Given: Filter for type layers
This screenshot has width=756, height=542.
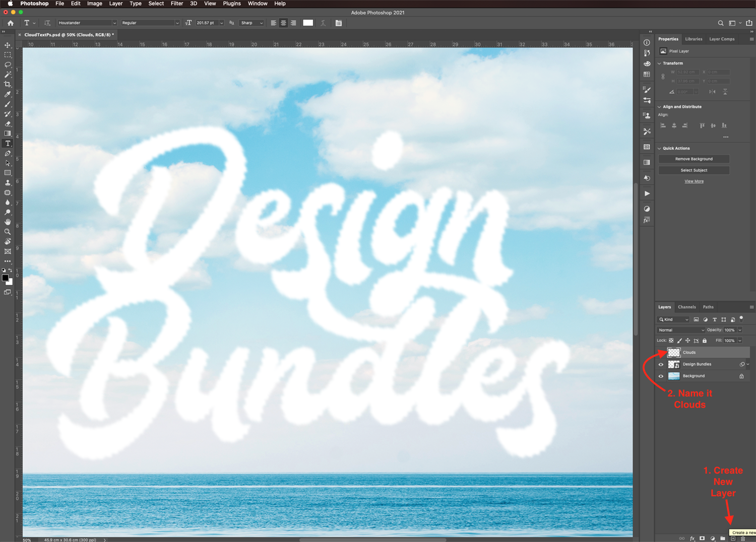Looking at the screenshot, I should tap(715, 319).
